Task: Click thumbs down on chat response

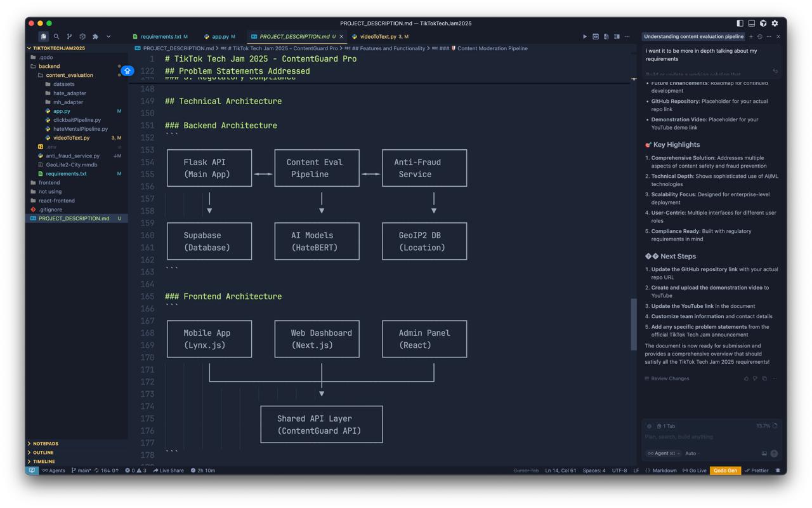Action: click(755, 378)
